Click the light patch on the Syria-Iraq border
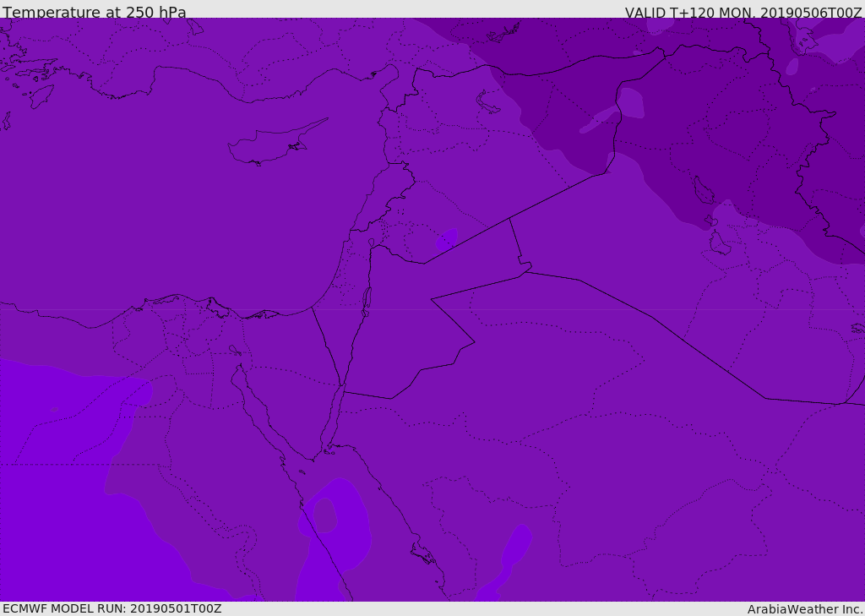Screen dimensions: 865x616 629,103
